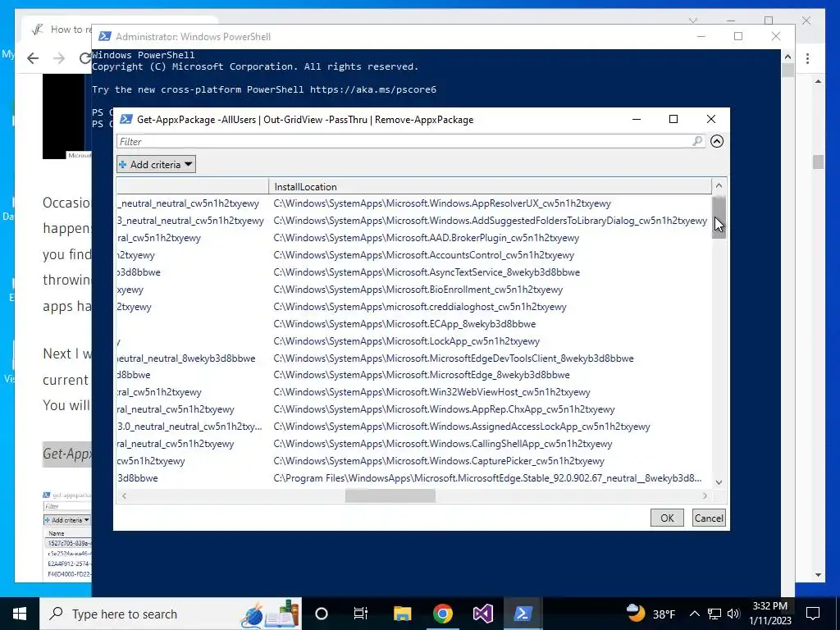The height and width of the screenshot is (630, 840).
Task: Click the grid's vertical scrollbar thumb
Action: click(719, 217)
